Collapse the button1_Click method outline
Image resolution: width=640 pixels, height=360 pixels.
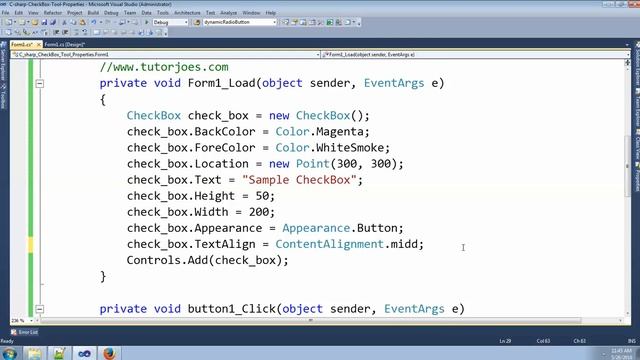tap(40, 309)
